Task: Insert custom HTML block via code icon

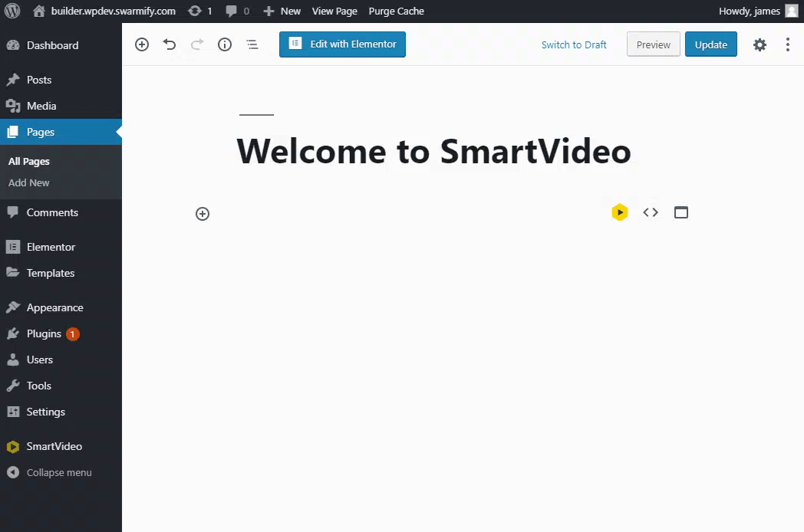Action: pos(651,212)
